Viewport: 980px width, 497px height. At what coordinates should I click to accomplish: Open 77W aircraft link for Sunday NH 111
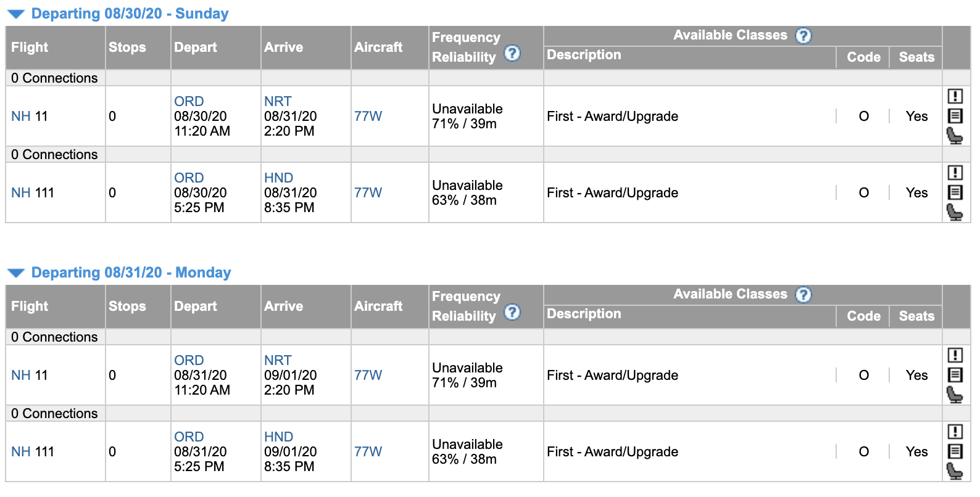[368, 192]
